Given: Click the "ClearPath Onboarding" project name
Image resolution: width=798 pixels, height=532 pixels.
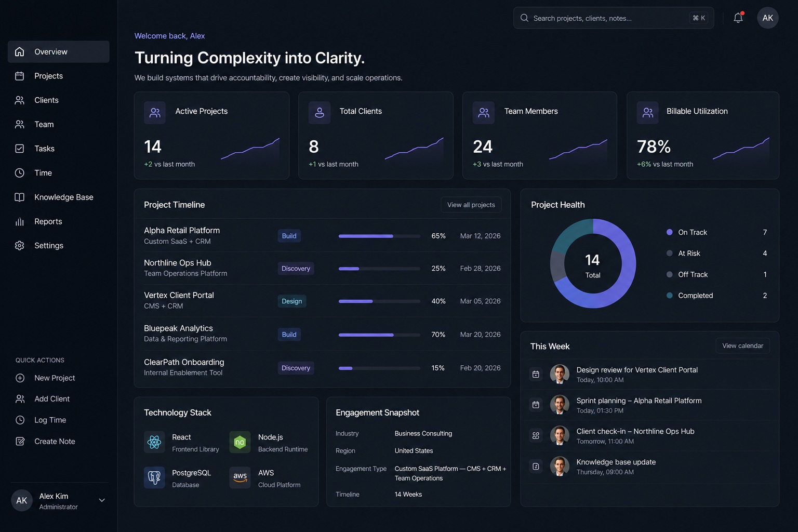Looking at the screenshot, I should (184, 362).
